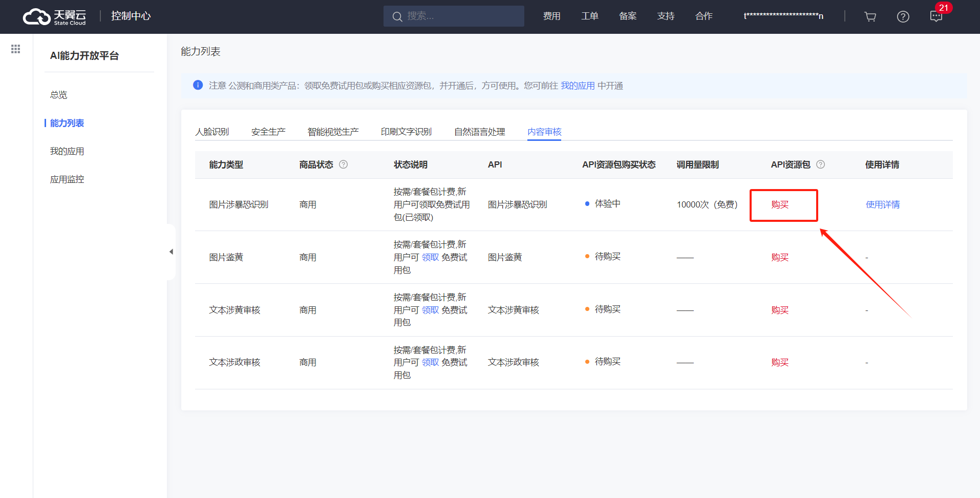Click the search magnifier icon
Viewport: 980px width, 498px height.
[x=397, y=16]
